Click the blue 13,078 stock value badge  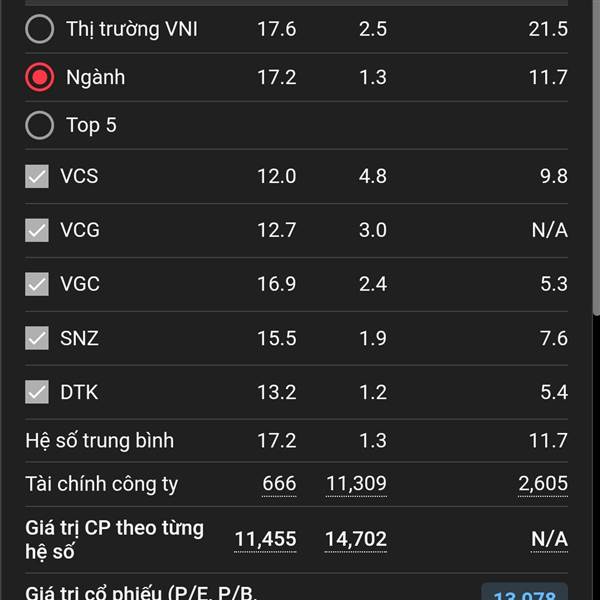pos(525,592)
